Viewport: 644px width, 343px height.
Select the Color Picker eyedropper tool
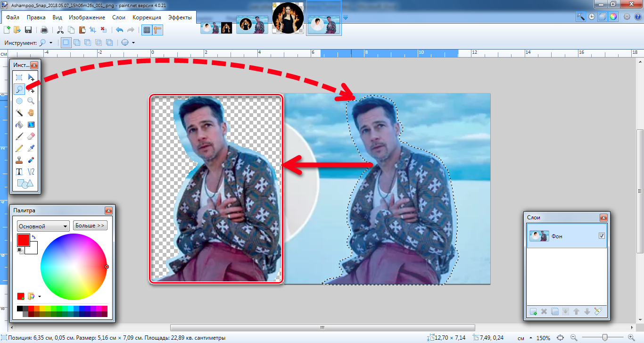click(x=31, y=148)
